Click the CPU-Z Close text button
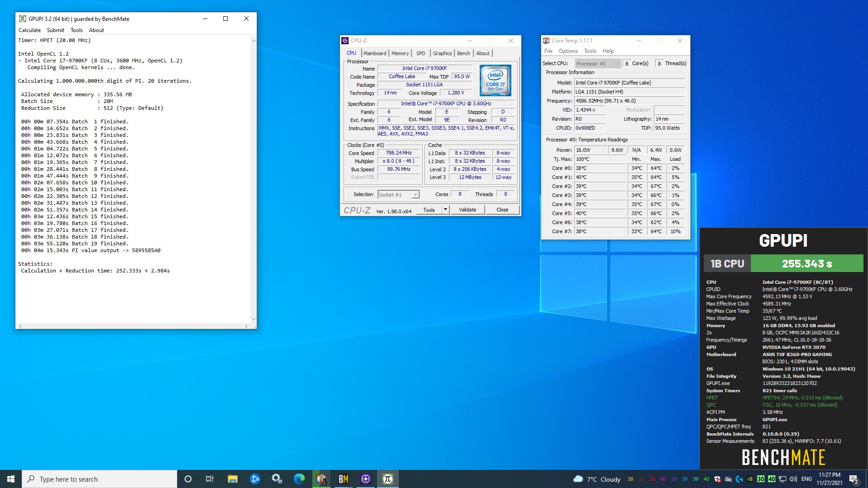The image size is (868, 488). click(x=502, y=210)
